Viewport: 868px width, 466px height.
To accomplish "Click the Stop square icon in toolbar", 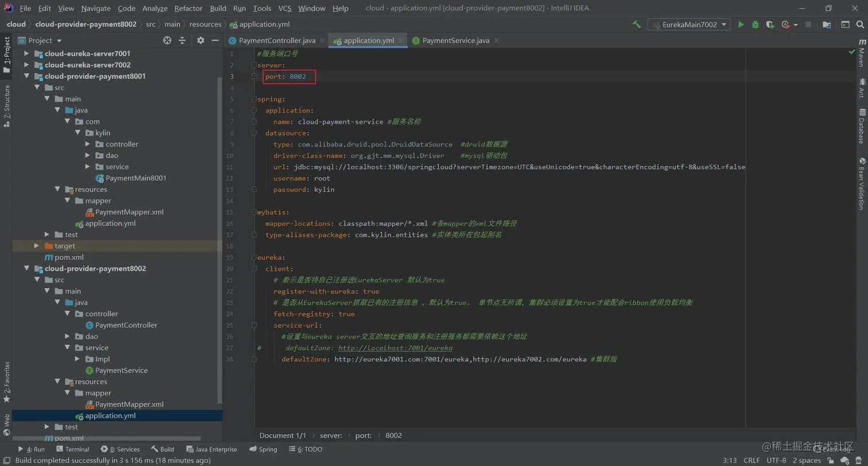I will [808, 25].
